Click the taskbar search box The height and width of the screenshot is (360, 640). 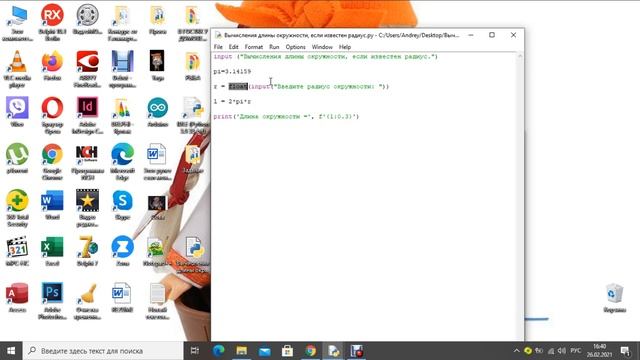coord(103,351)
